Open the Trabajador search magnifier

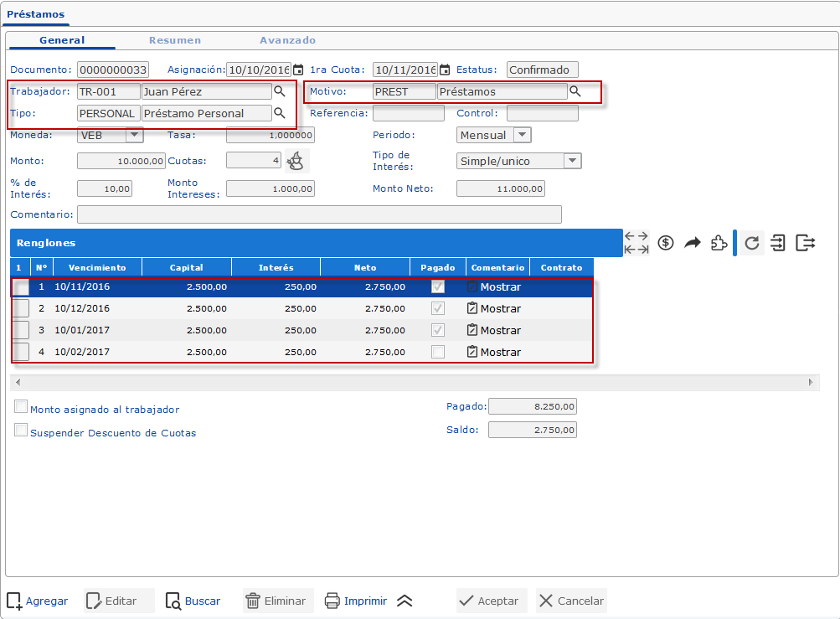point(280,91)
